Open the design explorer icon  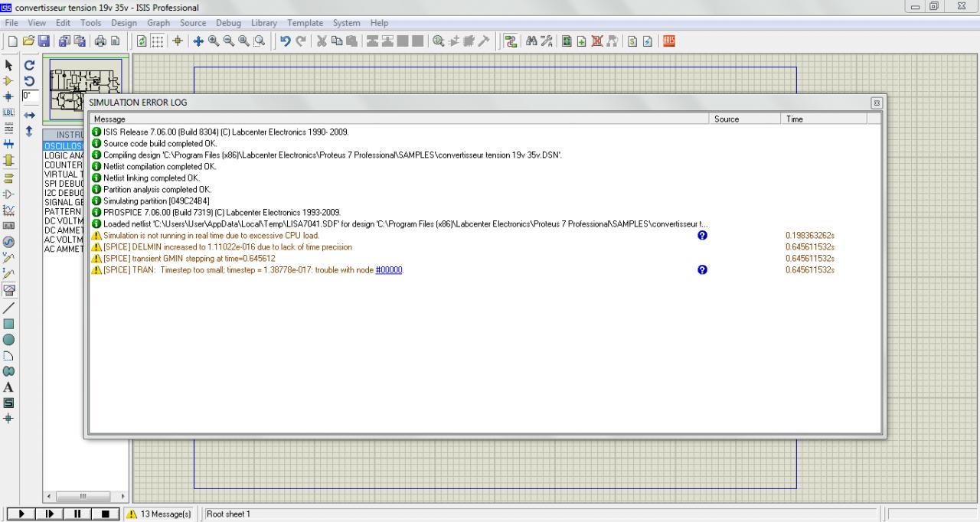point(567,41)
